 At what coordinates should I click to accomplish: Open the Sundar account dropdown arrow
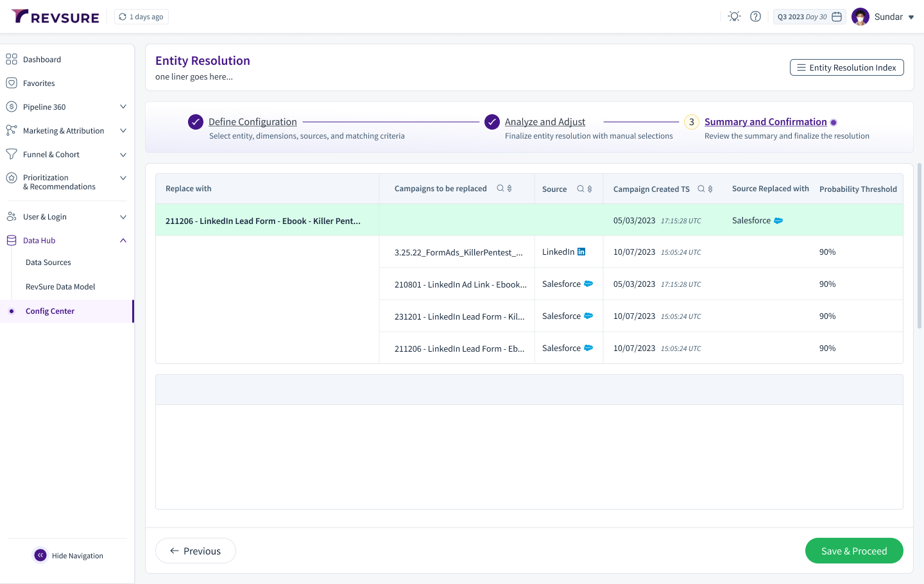pos(911,17)
